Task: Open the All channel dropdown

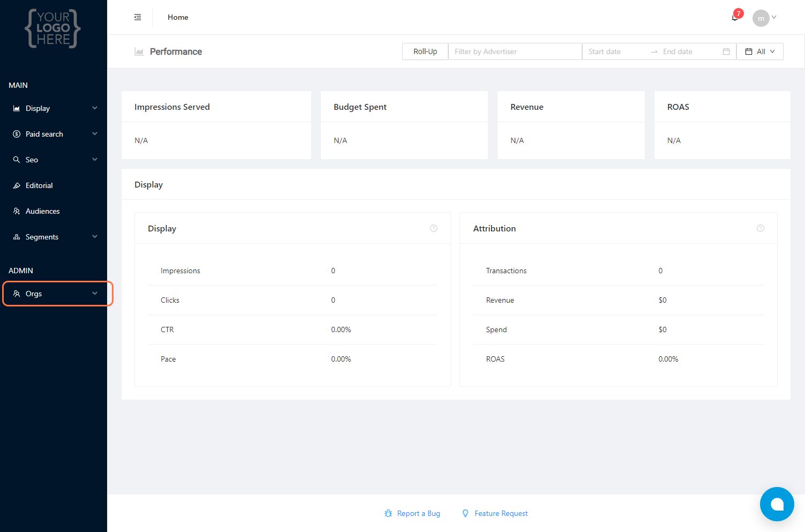Action: tap(760, 51)
